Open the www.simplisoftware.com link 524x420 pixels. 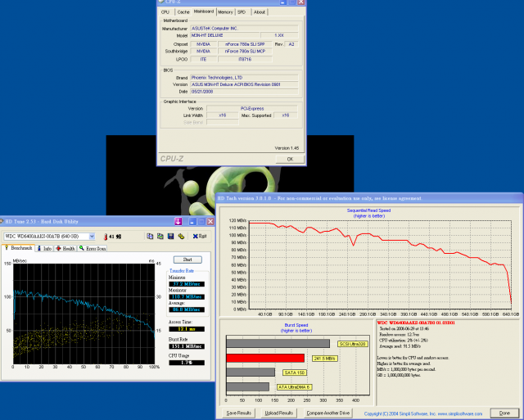click(x=460, y=413)
